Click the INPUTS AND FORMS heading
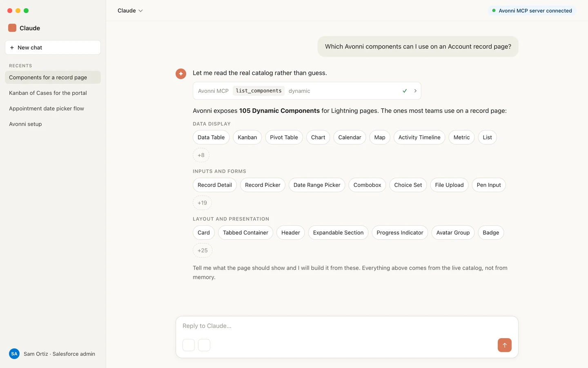The height and width of the screenshot is (368, 588). pyautogui.click(x=219, y=171)
